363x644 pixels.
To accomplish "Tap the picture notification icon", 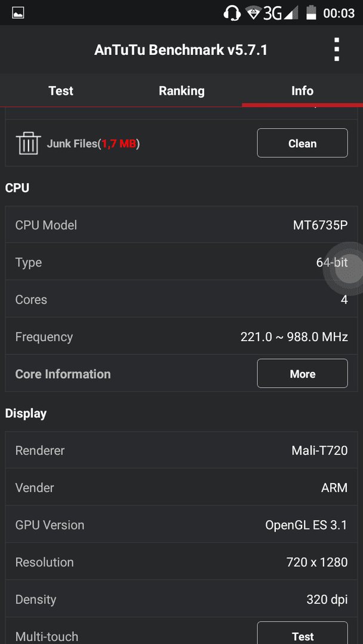I will click(18, 13).
